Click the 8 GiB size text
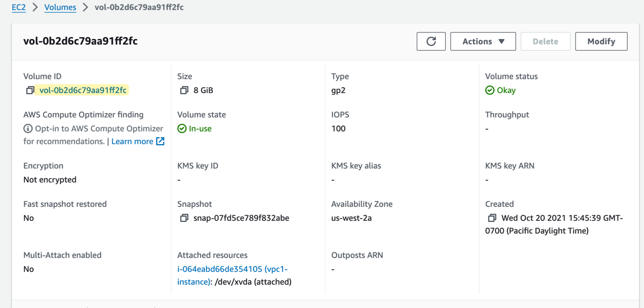The height and width of the screenshot is (308, 644). tap(203, 90)
